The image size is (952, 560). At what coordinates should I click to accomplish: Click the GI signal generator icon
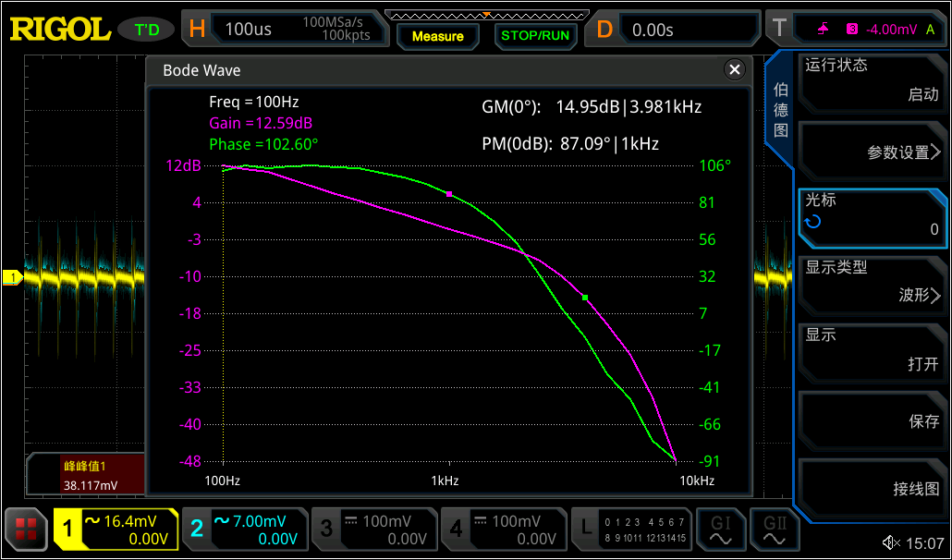click(x=720, y=530)
